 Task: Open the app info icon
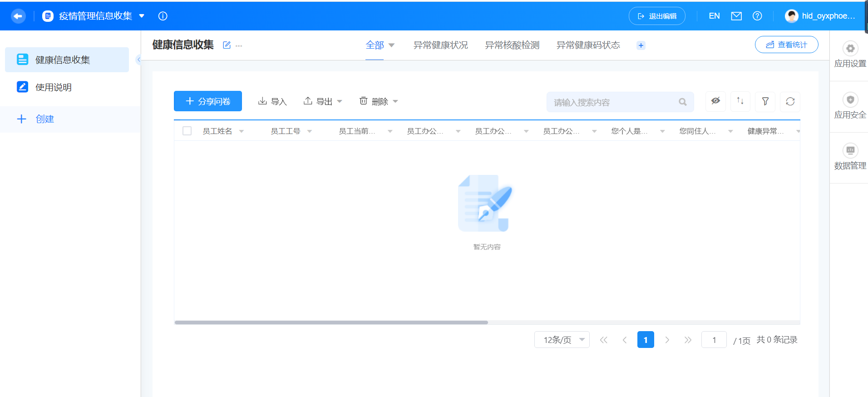pos(163,16)
